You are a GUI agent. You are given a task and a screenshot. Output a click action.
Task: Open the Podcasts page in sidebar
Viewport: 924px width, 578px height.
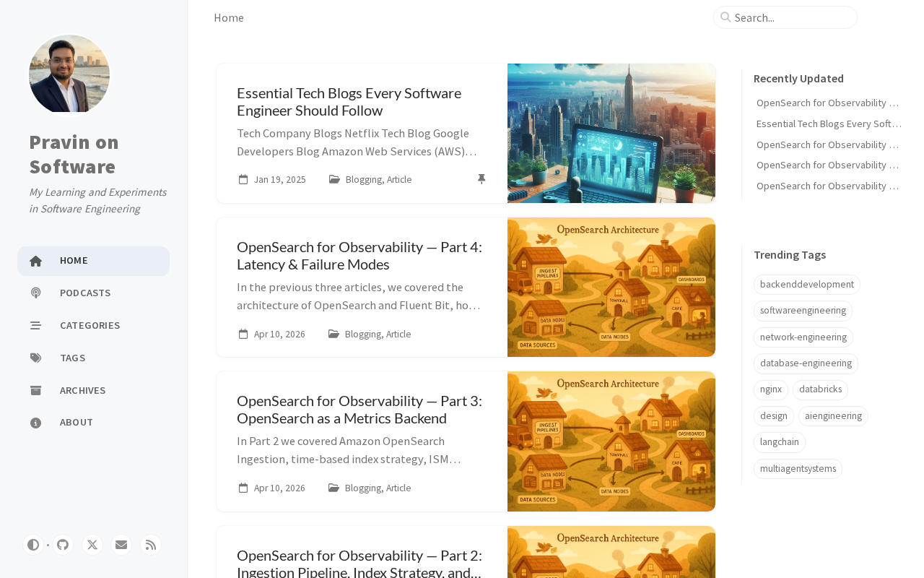point(93,293)
